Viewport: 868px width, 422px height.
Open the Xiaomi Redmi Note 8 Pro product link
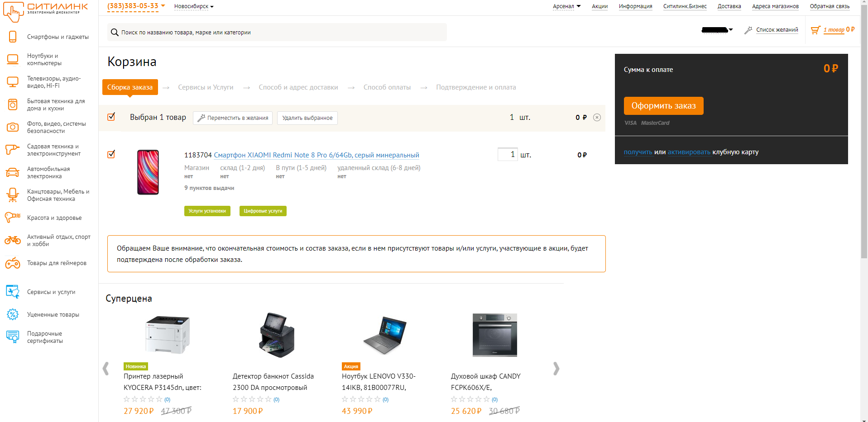[x=317, y=155]
